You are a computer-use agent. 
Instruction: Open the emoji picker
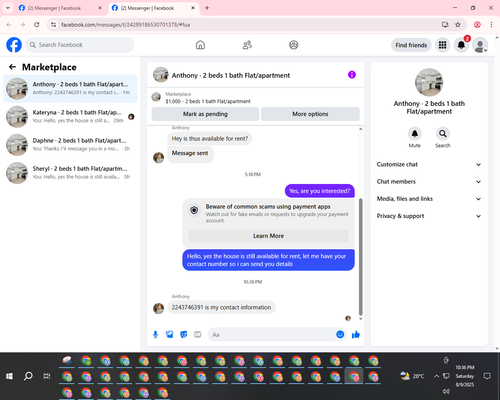pos(340,334)
